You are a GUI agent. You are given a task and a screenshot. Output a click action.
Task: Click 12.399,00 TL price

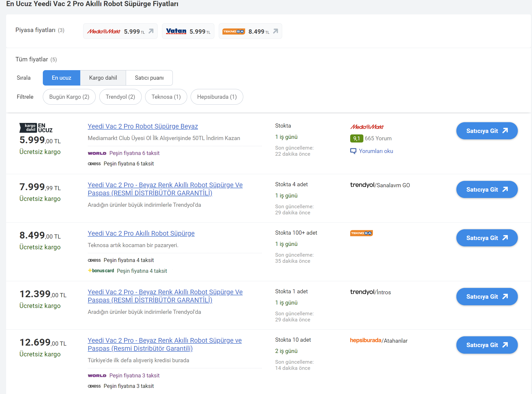click(43, 294)
